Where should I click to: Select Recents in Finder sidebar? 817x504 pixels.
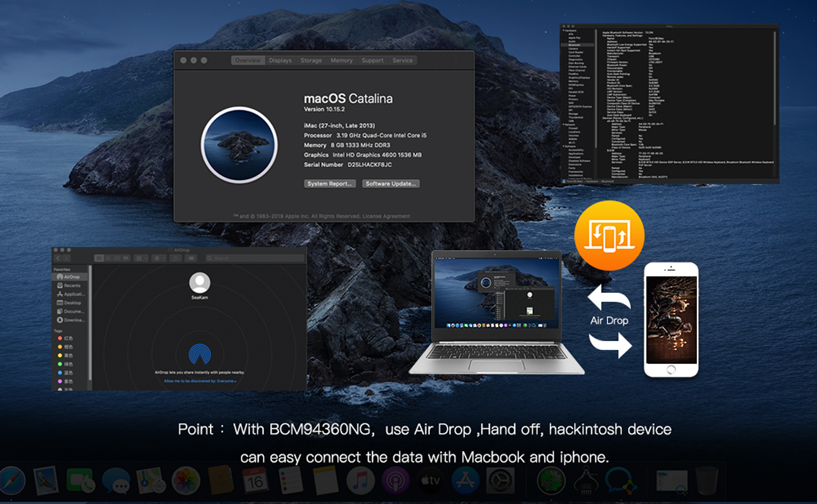coord(70,285)
